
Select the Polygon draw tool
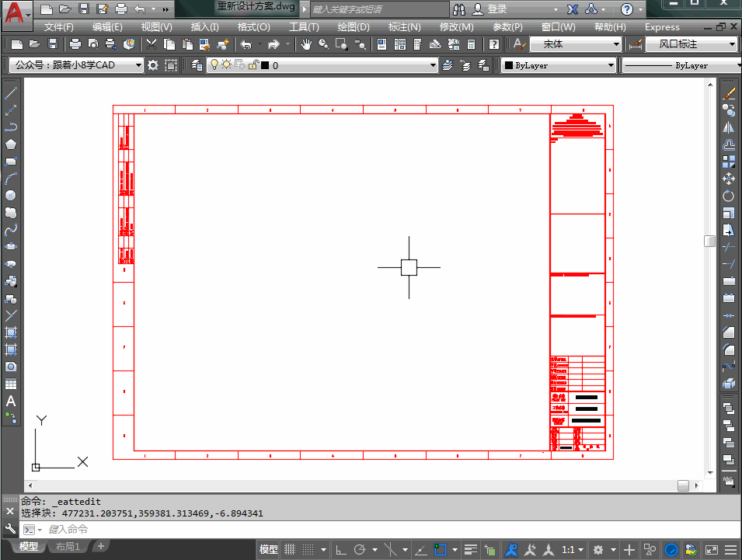(x=10, y=144)
